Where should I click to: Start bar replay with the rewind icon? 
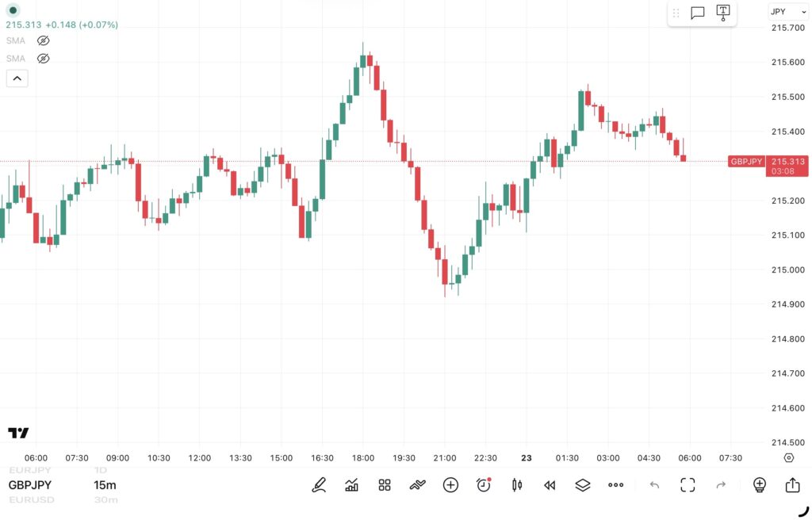pos(550,484)
